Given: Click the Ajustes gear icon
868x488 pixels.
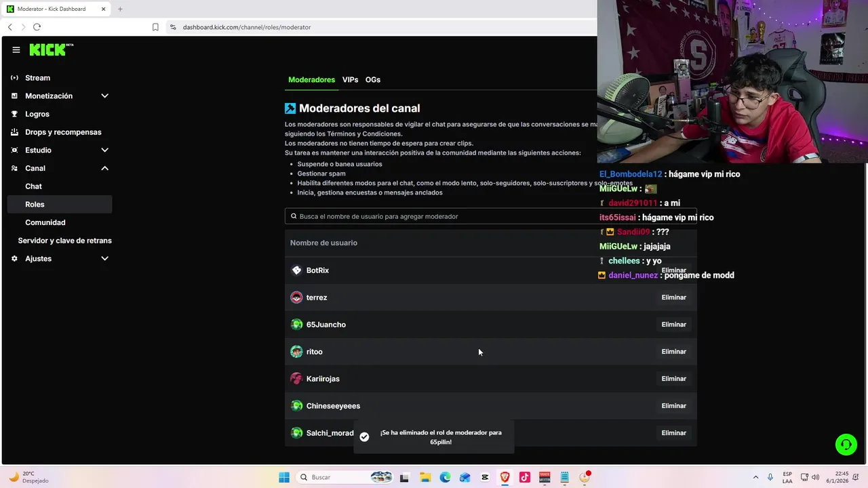Looking at the screenshot, I should pos(15,258).
